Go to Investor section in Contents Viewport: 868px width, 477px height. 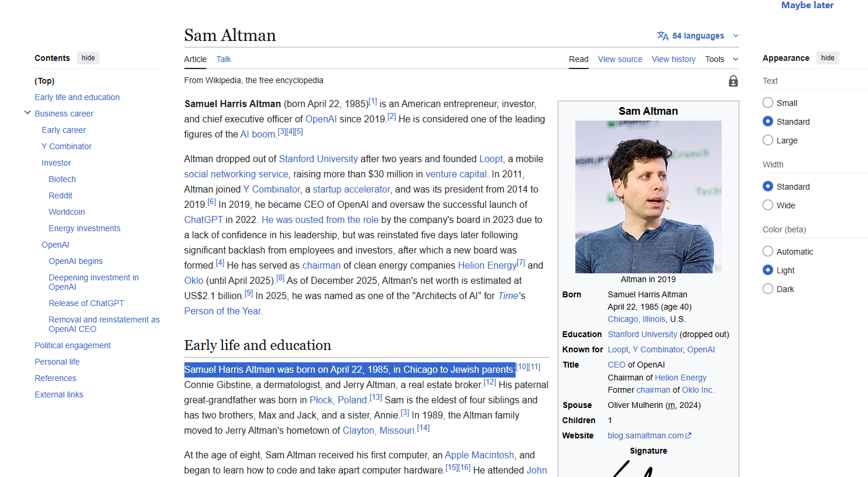[56, 163]
